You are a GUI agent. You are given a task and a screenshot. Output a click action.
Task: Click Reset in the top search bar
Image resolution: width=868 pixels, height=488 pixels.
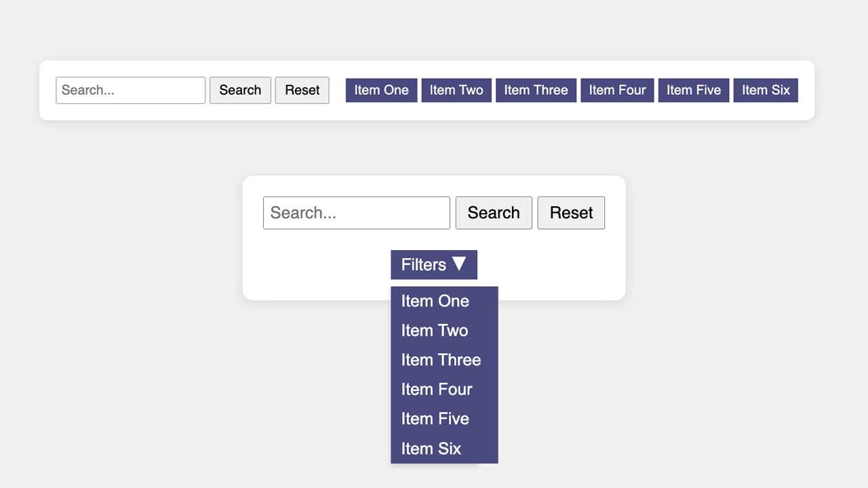coord(302,89)
